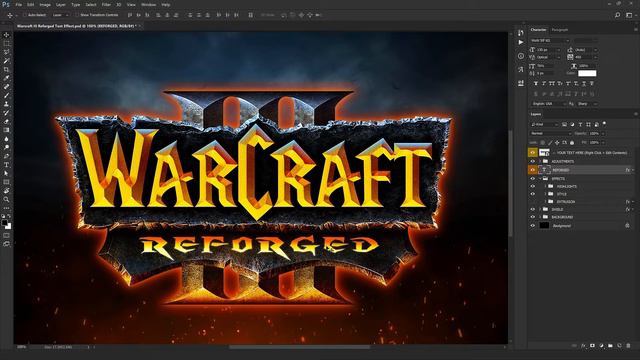
Task: Select the Crop tool
Action: 7,69
